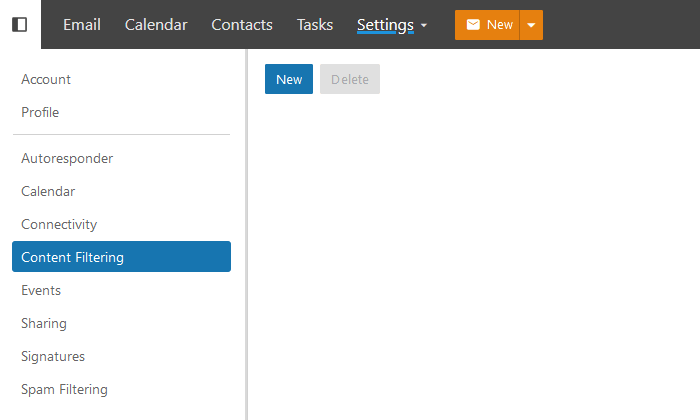This screenshot has width=700, height=420.
Task: Open Account settings in the sidebar
Action: click(x=46, y=79)
